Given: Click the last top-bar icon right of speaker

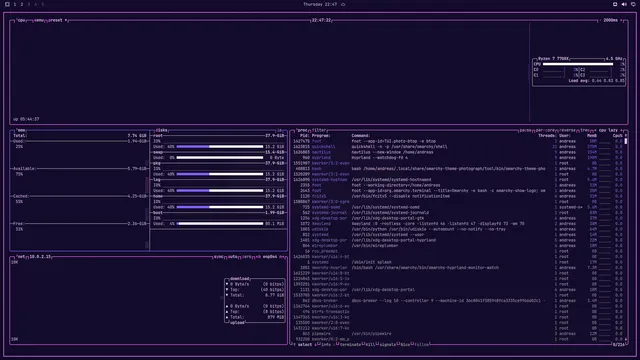Looking at the screenshot, I should (633, 4).
